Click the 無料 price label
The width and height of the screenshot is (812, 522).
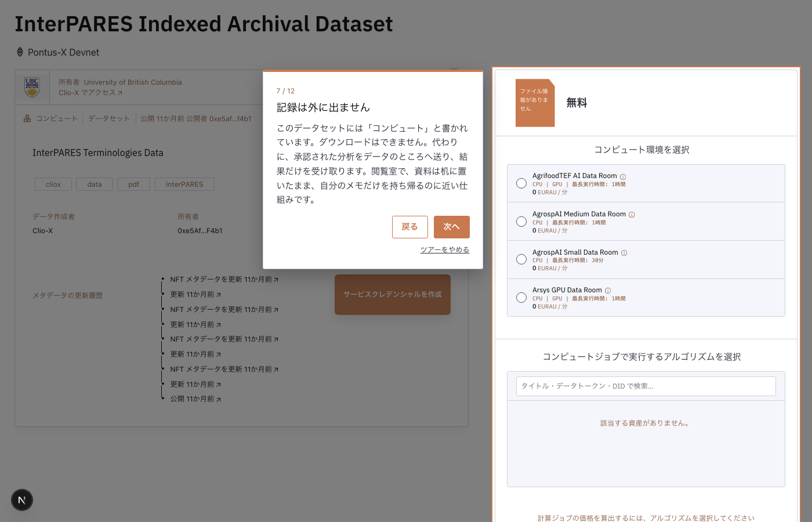[x=577, y=103]
